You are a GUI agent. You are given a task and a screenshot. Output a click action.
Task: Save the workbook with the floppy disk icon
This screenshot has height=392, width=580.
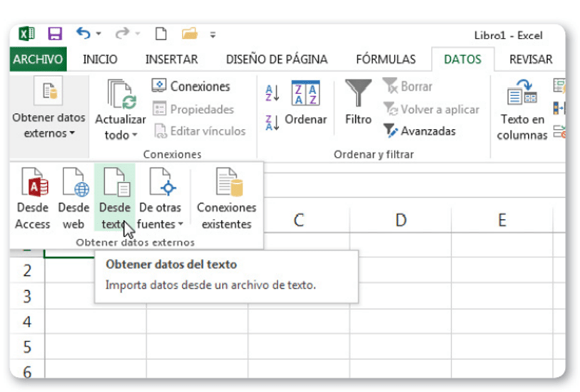(55, 34)
